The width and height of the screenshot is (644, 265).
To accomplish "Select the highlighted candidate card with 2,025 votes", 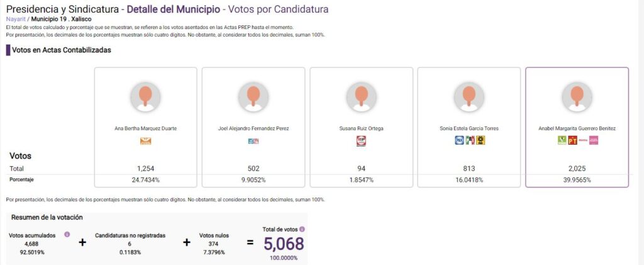I will point(577,127).
